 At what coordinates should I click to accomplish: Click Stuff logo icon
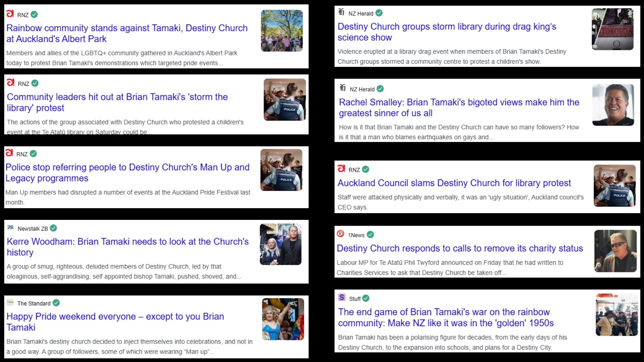342,297
